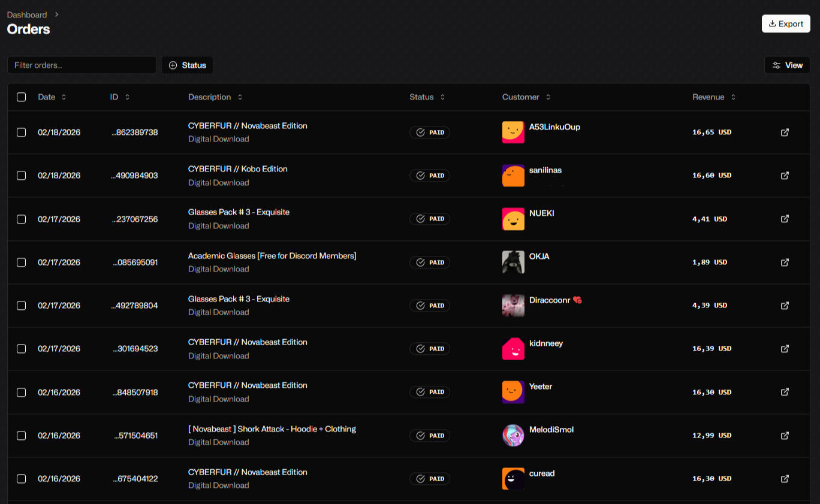Sort orders by Date column
820x504 pixels.
click(x=52, y=97)
